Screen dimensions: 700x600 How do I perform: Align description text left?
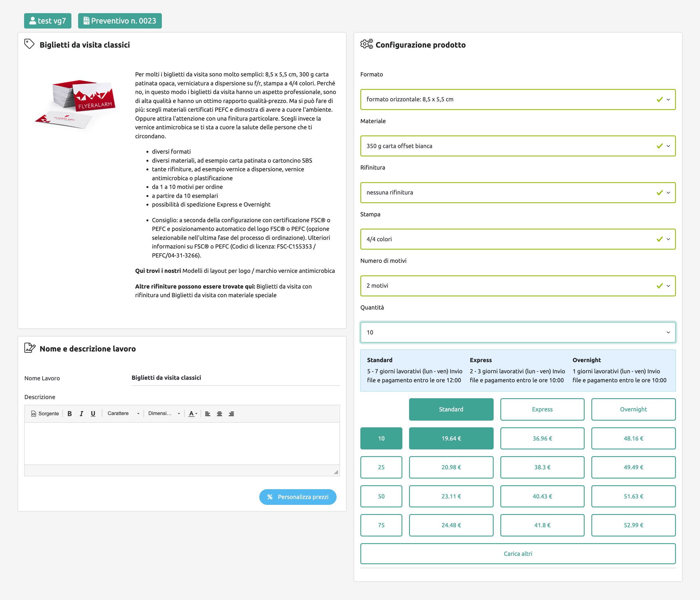point(207,414)
